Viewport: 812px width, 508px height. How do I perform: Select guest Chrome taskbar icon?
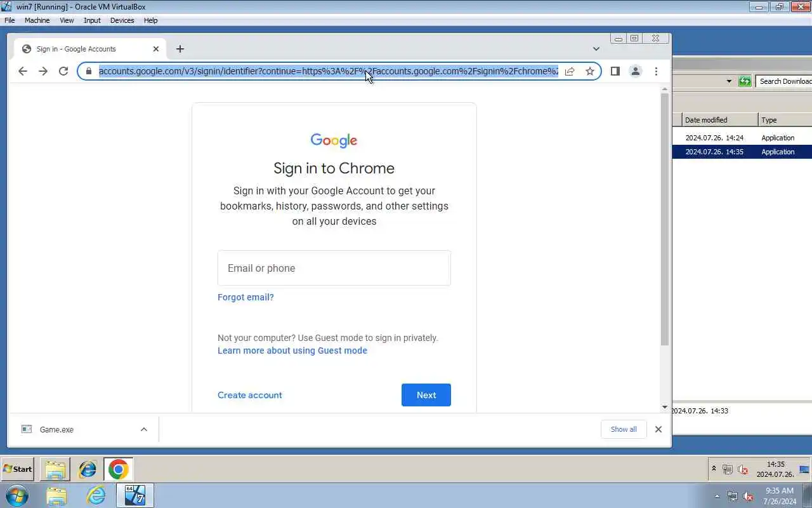pos(118,469)
